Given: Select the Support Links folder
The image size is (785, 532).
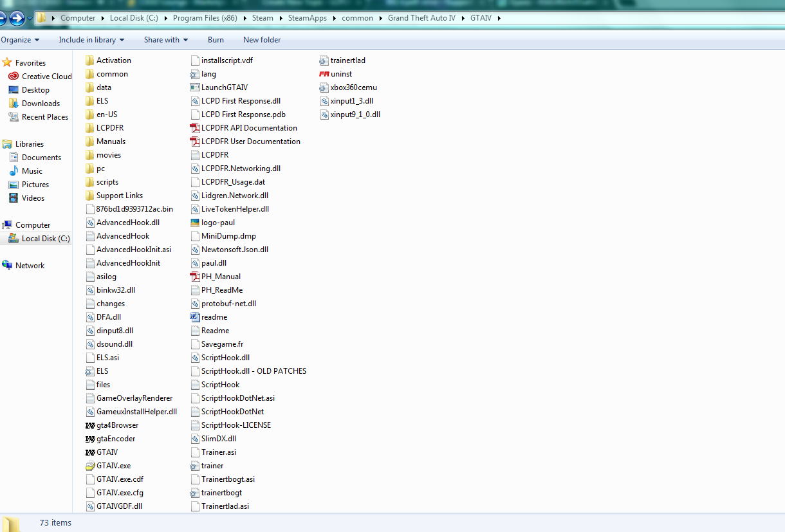Looking at the screenshot, I should coord(114,196).
